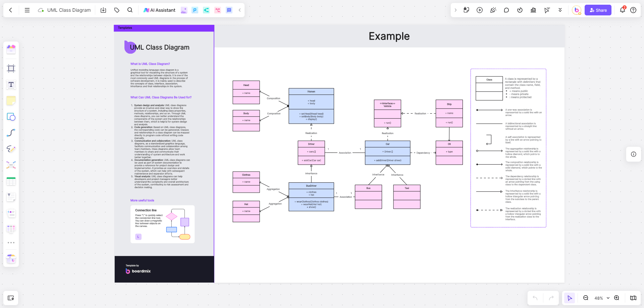644x308 pixels.
Task: Select the Pen drawing tool
Action: [x=11, y=149]
